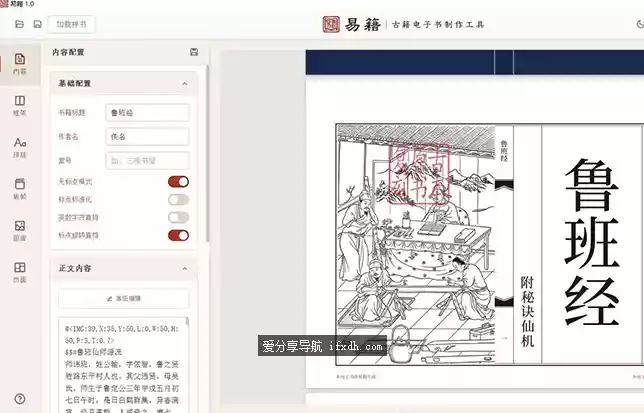This screenshot has height=413, width=644.
Task: Click the body text area's small scrollbar
Action: coord(188,322)
